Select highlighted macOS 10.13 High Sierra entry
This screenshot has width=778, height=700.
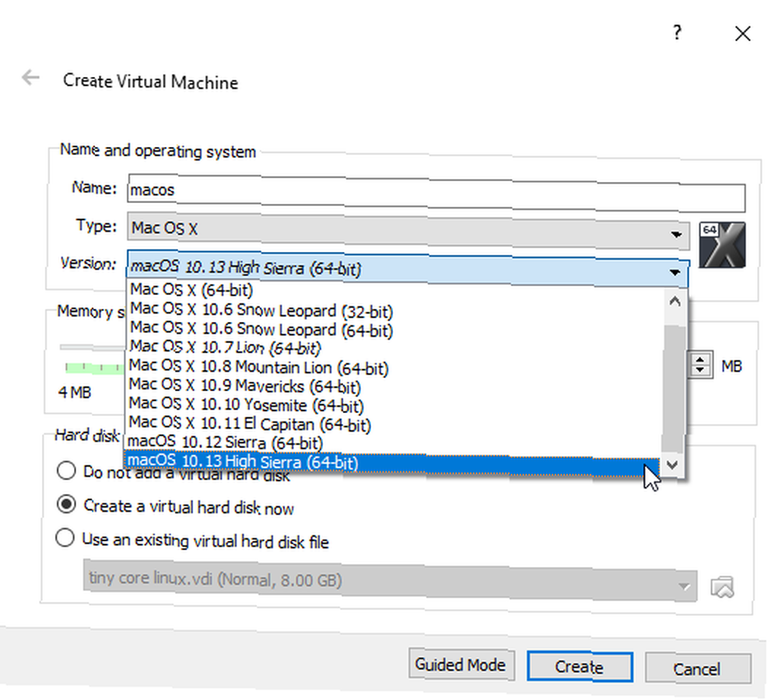point(392,462)
